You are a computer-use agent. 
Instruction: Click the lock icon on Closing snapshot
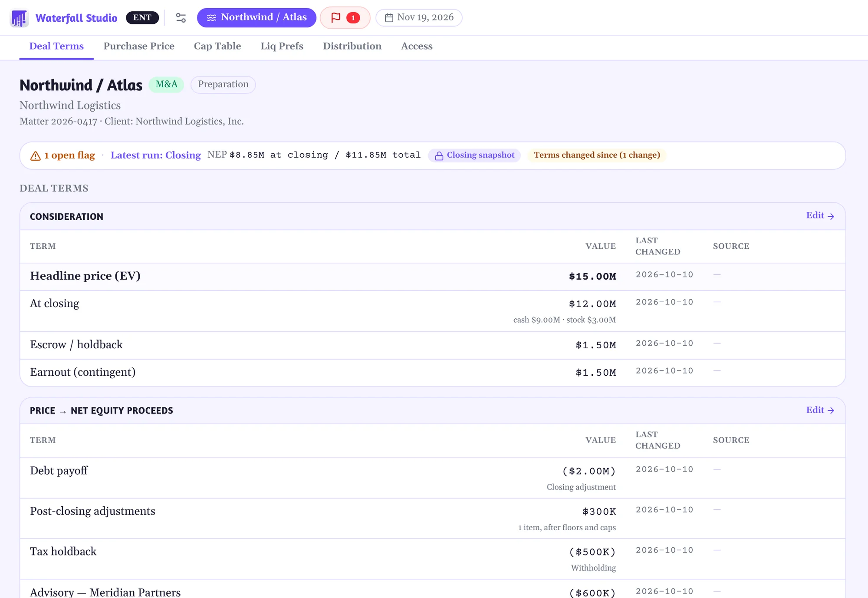tap(439, 156)
